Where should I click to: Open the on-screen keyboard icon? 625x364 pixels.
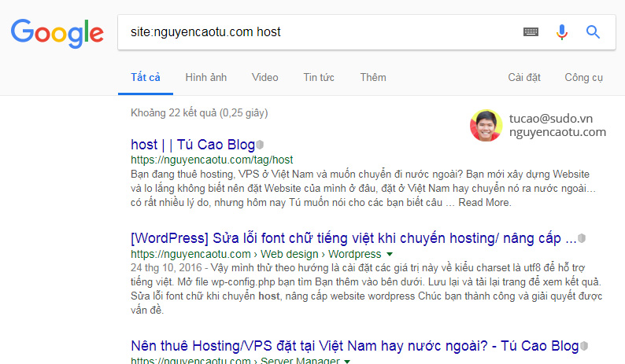531,32
